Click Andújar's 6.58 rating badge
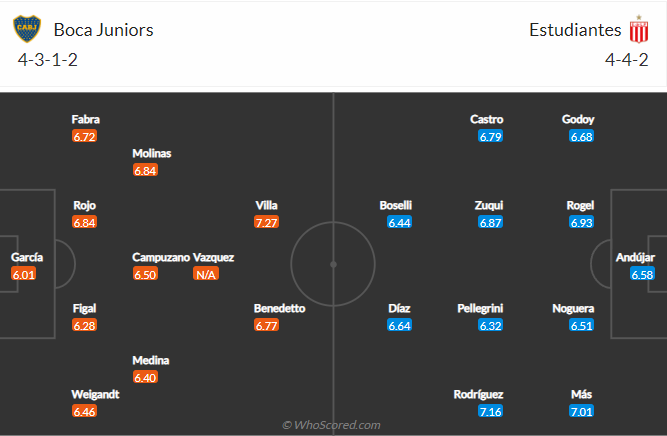Image resolution: width=667 pixels, height=436 pixels. [641, 274]
